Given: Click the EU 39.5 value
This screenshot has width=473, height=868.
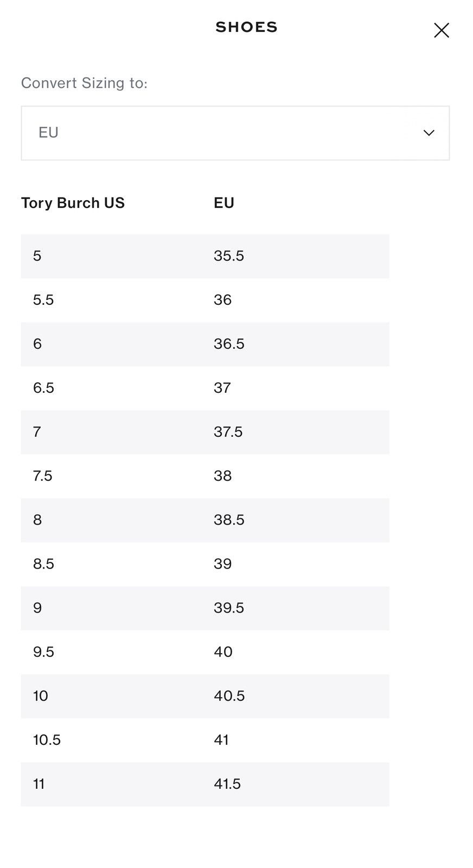Looking at the screenshot, I should (229, 608).
